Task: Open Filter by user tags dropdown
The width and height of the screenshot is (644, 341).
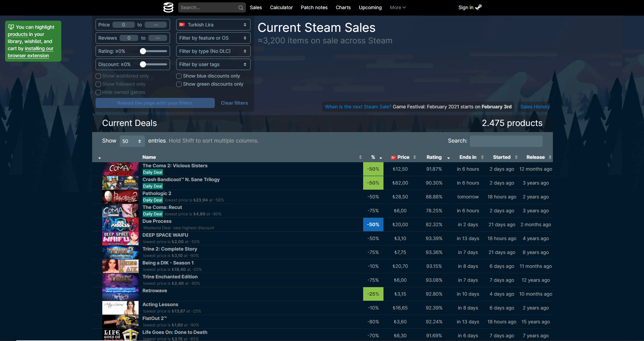Action: pyautogui.click(x=213, y=64)
